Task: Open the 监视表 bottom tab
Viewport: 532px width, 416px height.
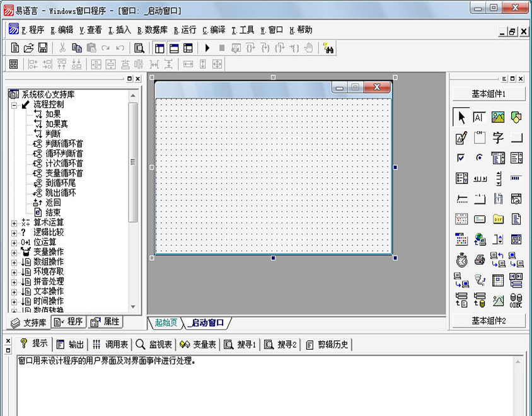Action: click(154, 345)
